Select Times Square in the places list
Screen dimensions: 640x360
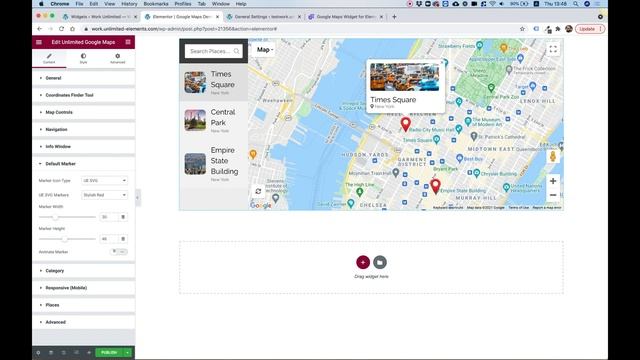coord(213,82)
